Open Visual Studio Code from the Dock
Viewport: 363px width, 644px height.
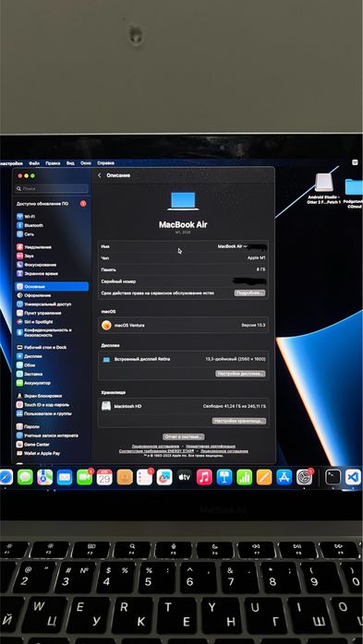[353, 477]
